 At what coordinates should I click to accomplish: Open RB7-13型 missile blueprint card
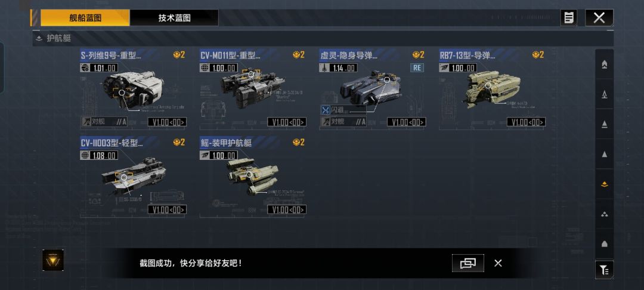point(492,88)
